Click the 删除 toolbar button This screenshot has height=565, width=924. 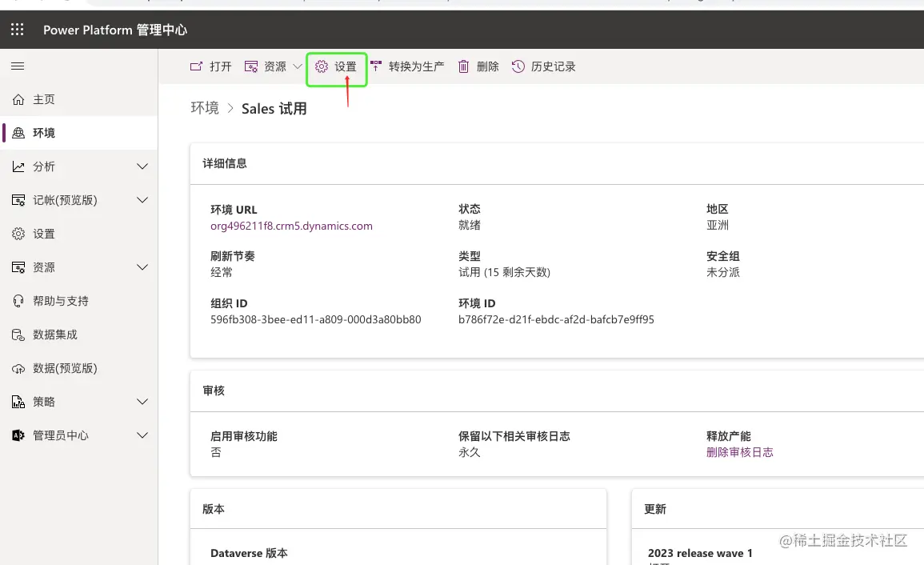478,66
